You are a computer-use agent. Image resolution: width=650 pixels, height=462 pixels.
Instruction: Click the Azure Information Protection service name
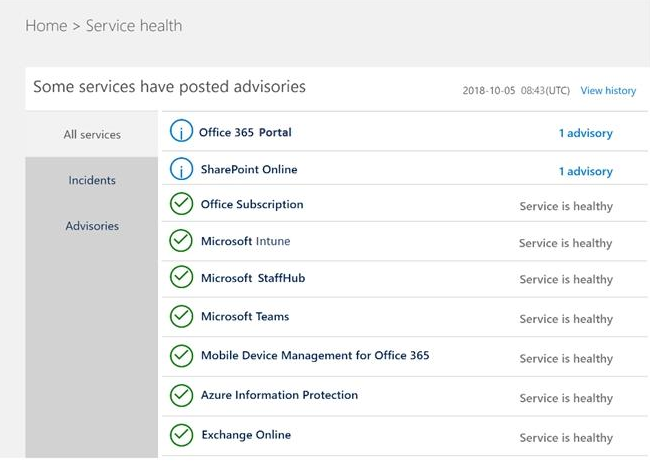(x=279, y=396)
